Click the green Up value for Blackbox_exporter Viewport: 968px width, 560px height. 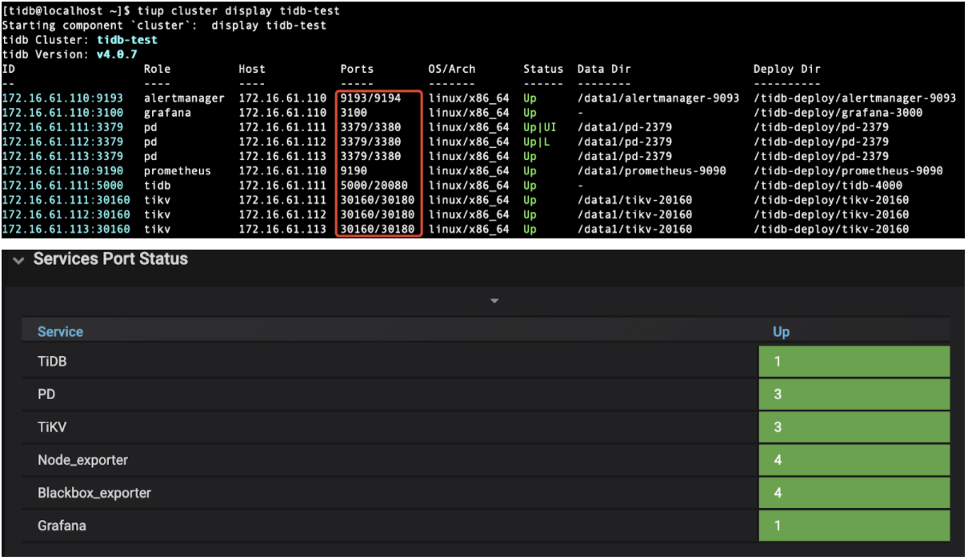(x=854, y=493)
